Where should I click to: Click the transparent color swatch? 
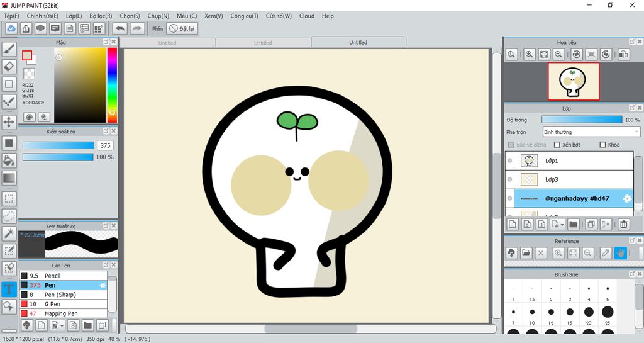tap(29, 74)
